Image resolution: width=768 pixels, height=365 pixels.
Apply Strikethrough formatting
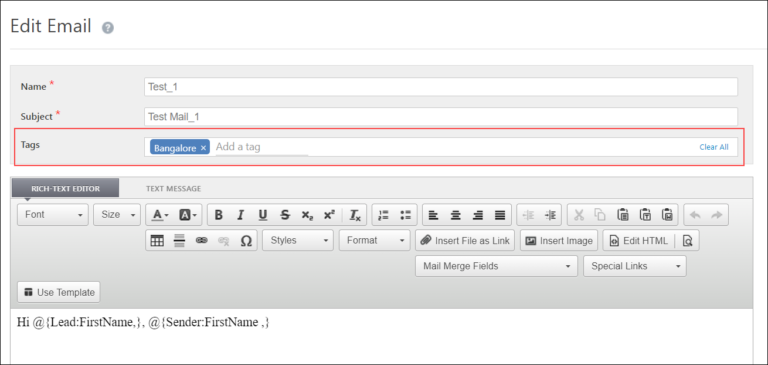click(x=285, y=215)
